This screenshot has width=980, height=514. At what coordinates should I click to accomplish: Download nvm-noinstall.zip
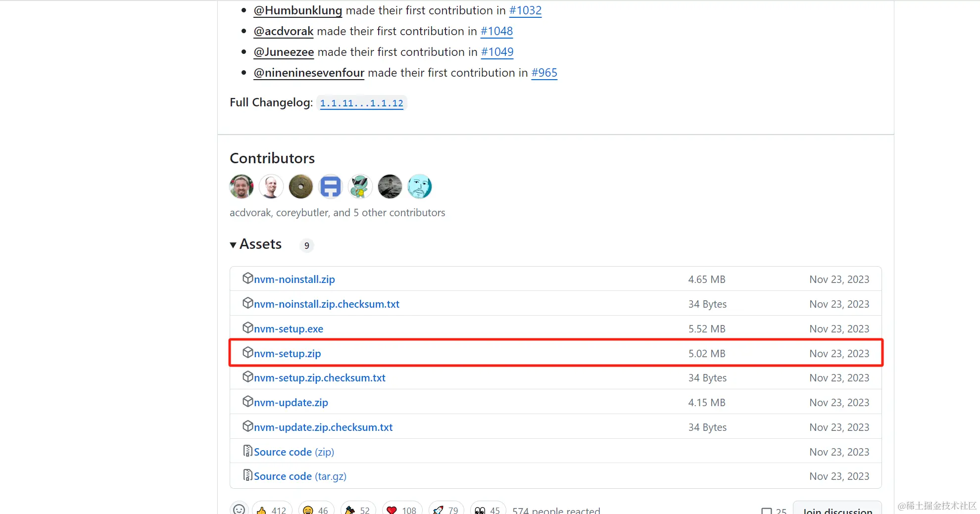point(294,279)
